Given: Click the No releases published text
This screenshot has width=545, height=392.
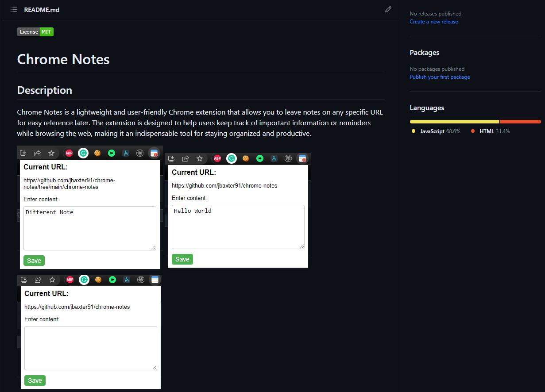Looking at the screenshot, I should point(436,14).
